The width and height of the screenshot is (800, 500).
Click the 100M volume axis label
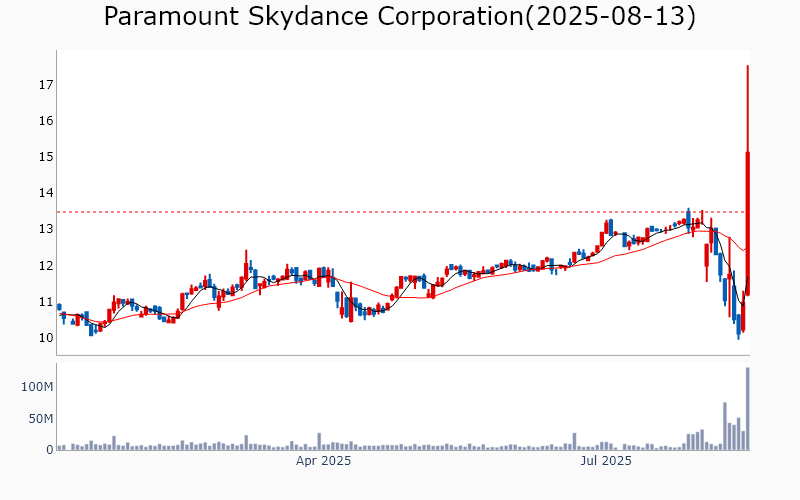click(35, 386)
